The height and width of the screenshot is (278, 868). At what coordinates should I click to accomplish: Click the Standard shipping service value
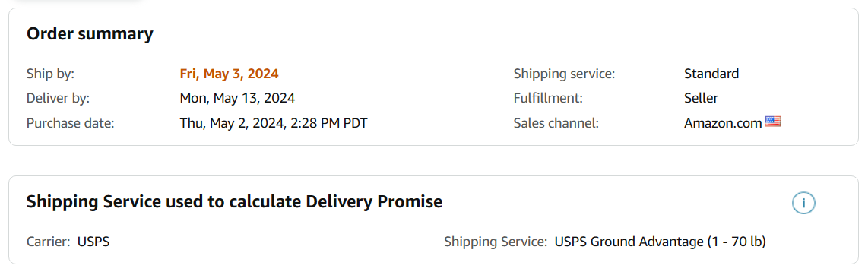click(x=711, y=74)
